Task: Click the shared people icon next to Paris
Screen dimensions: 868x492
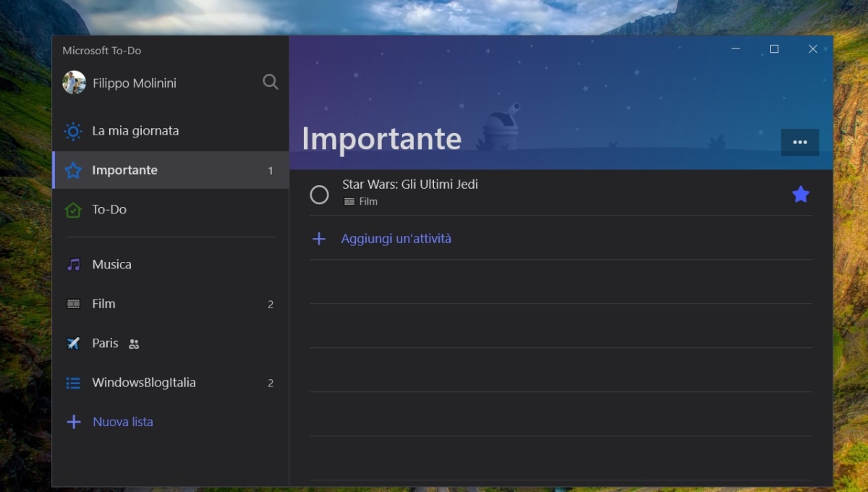Action: pyautogui.click(x=134, y=344)
